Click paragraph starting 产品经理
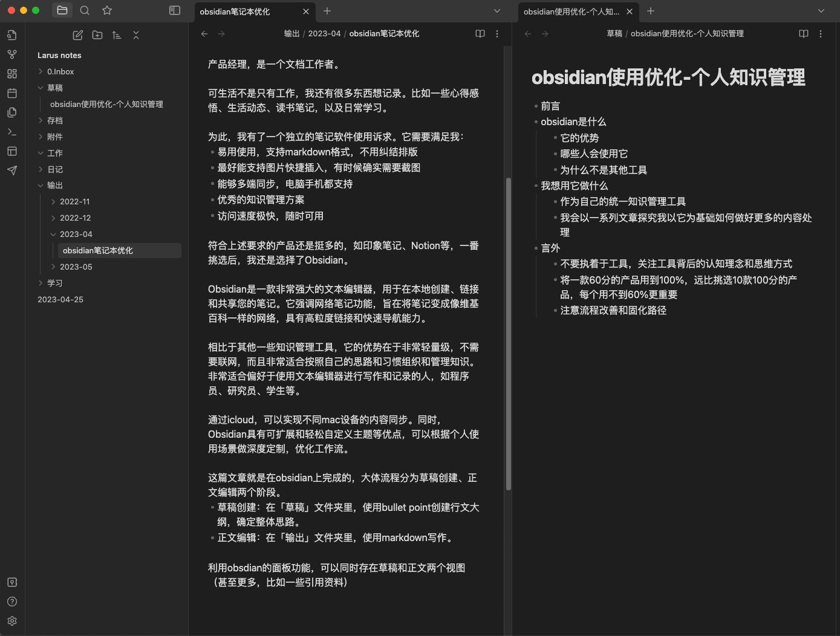Screen dimensions: 840x636 click(x=275, y=64)
